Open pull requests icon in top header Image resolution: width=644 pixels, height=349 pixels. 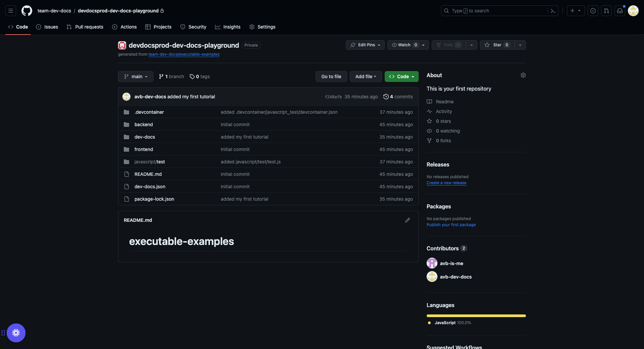pos(606,11)
